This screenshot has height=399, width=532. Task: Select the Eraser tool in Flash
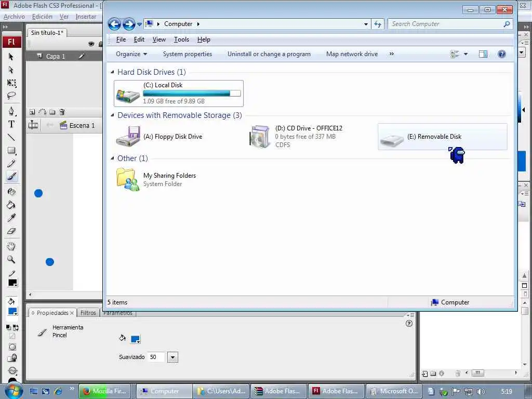(x=11, y=231)
